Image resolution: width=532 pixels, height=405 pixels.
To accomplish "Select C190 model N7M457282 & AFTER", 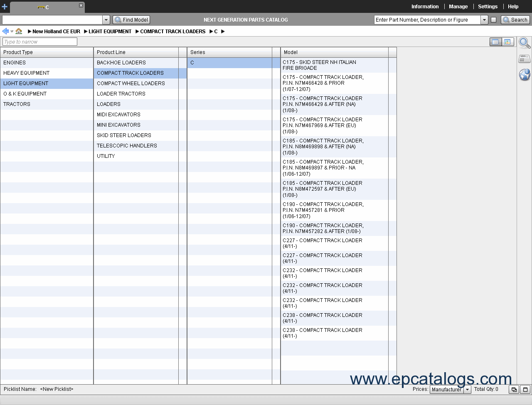I will coord(339,228).
